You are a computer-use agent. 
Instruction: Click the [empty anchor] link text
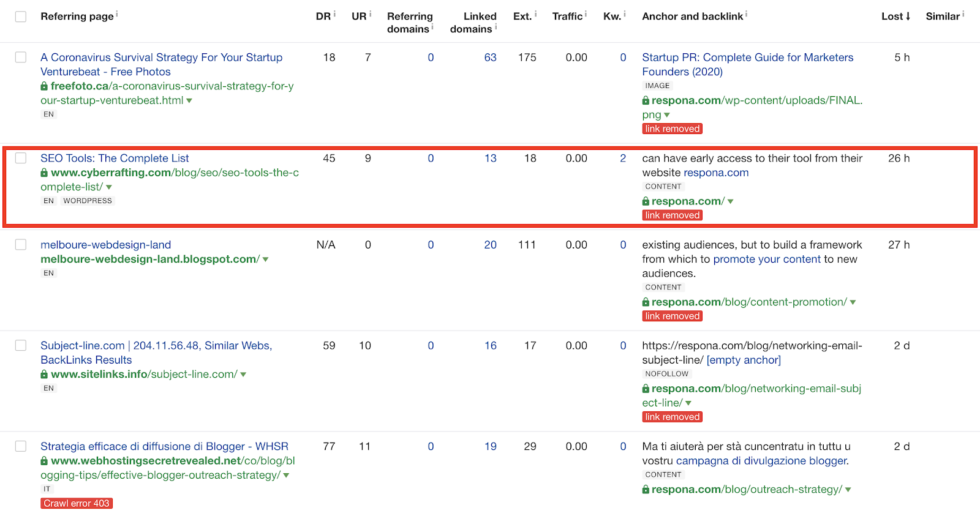[x=744, y=360]
